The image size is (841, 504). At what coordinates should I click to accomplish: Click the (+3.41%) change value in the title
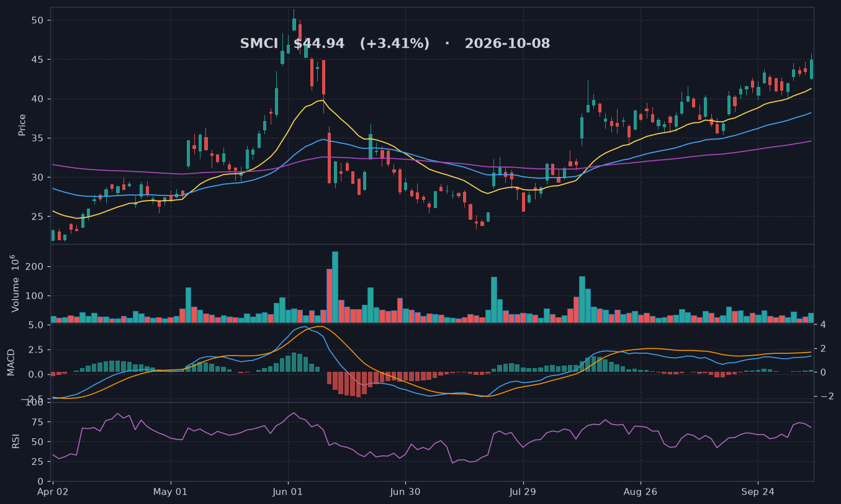[395, 44]
